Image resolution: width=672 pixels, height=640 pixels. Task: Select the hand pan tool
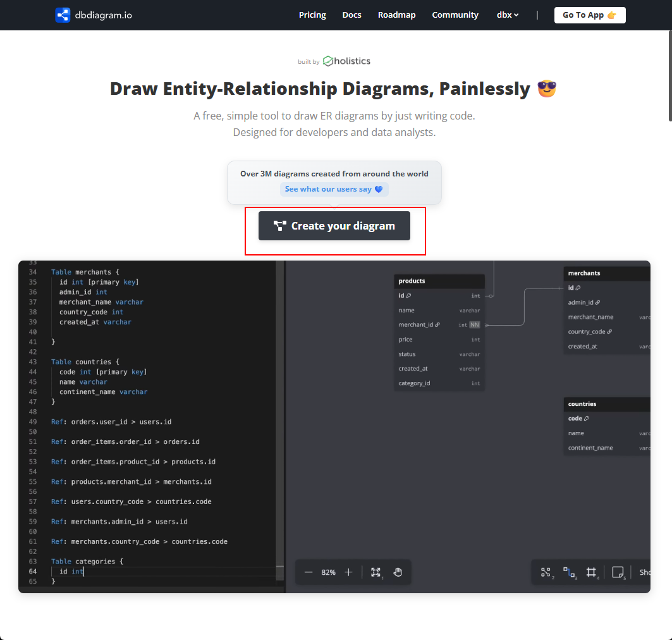pos(398,572)
